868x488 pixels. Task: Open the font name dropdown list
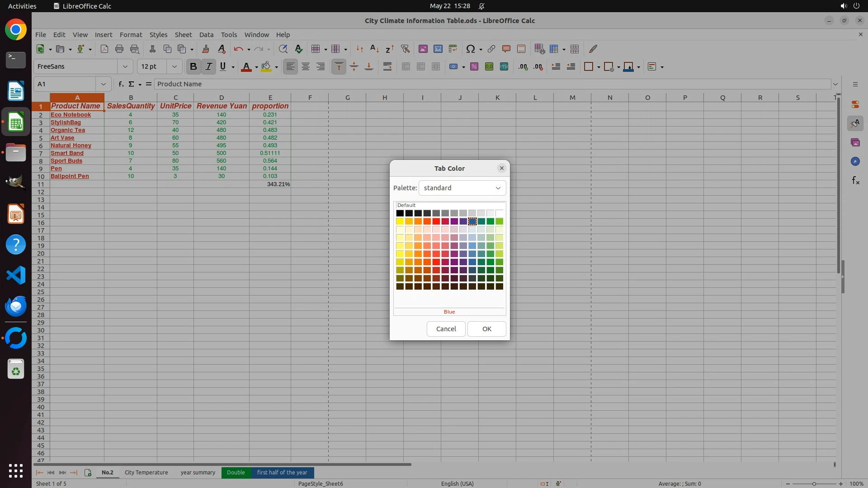(x=125, y=67)
